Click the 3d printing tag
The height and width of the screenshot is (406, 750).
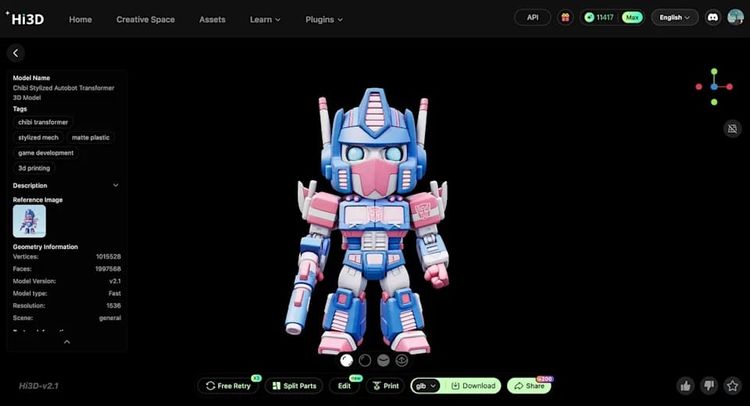34,168
